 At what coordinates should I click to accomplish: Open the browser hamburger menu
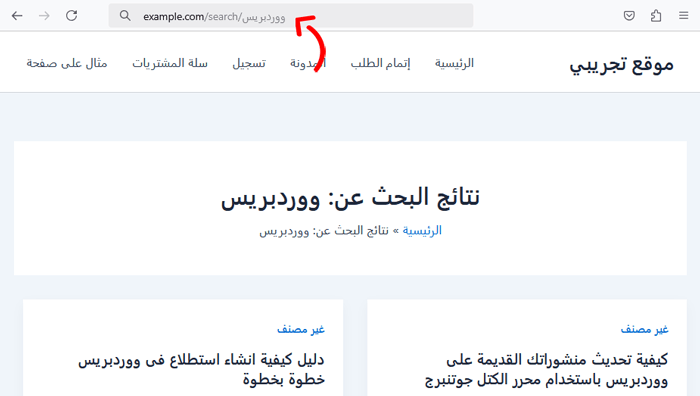(x=683, y=16)
